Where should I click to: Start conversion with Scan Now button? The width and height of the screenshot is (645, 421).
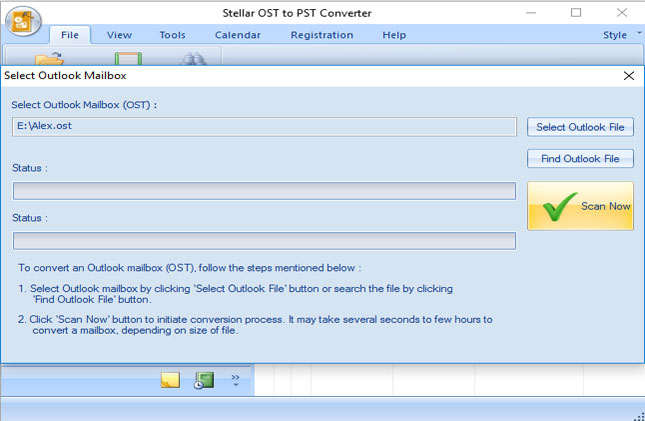coord(580,206)
